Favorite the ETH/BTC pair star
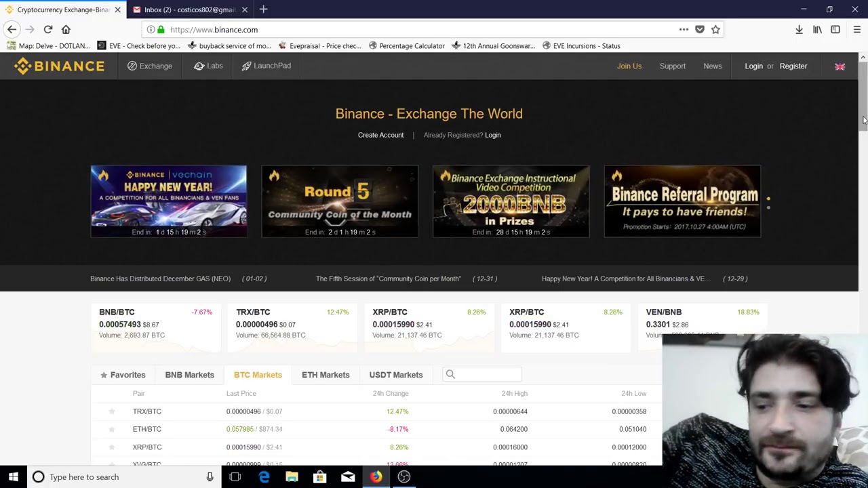868x488 pixels. [x=112, y=429]
